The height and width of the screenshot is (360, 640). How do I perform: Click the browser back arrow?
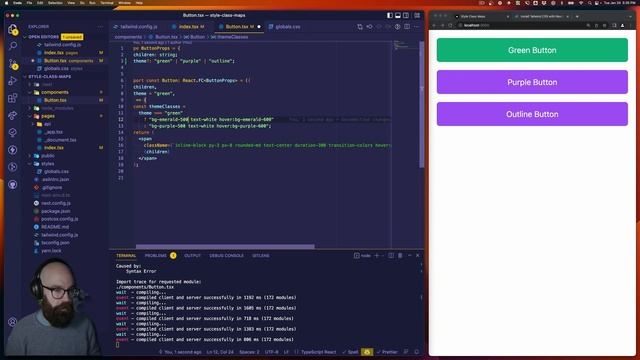tap(435, 25)
